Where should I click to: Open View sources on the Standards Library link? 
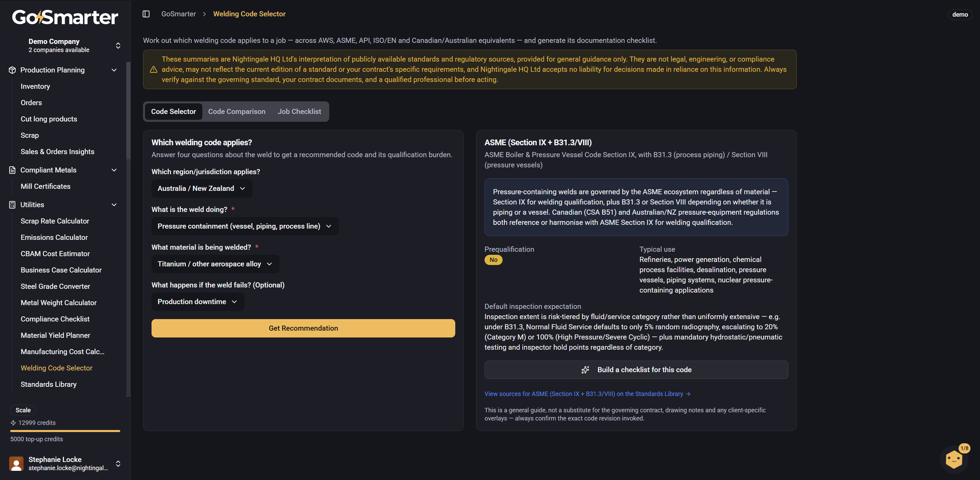587,394
